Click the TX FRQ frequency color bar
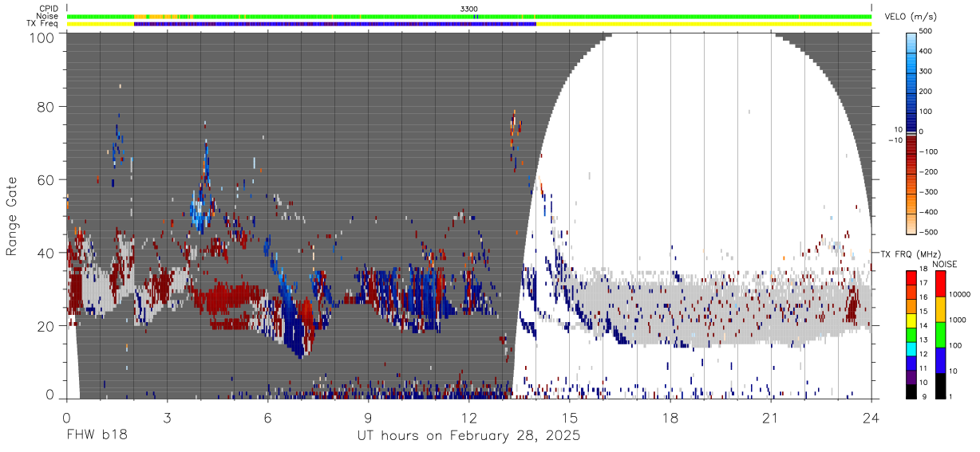The height and width of the screenshot is (452, 980). click(911, 335)
